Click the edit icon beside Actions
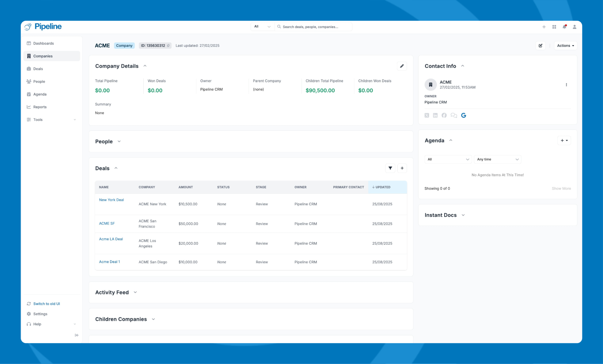 click(x=541, y=46)
